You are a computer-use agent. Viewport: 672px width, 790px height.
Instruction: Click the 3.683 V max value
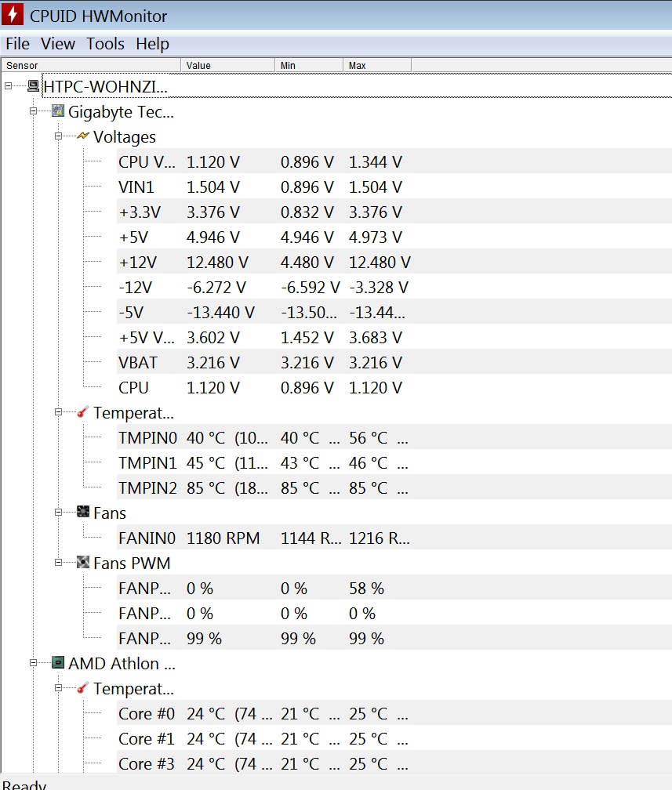coord(376,338)
